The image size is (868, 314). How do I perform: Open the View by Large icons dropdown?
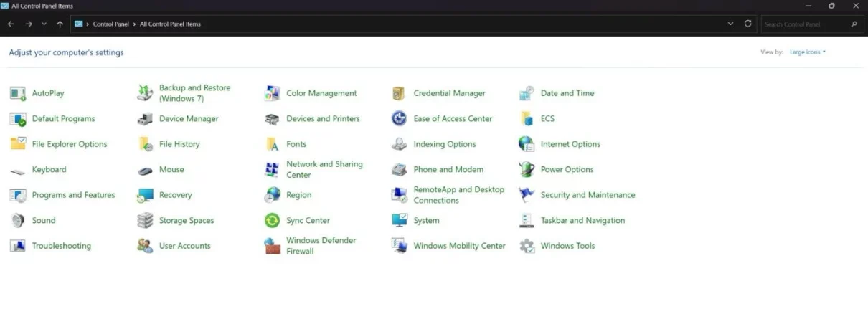click(x=808, y=52)
